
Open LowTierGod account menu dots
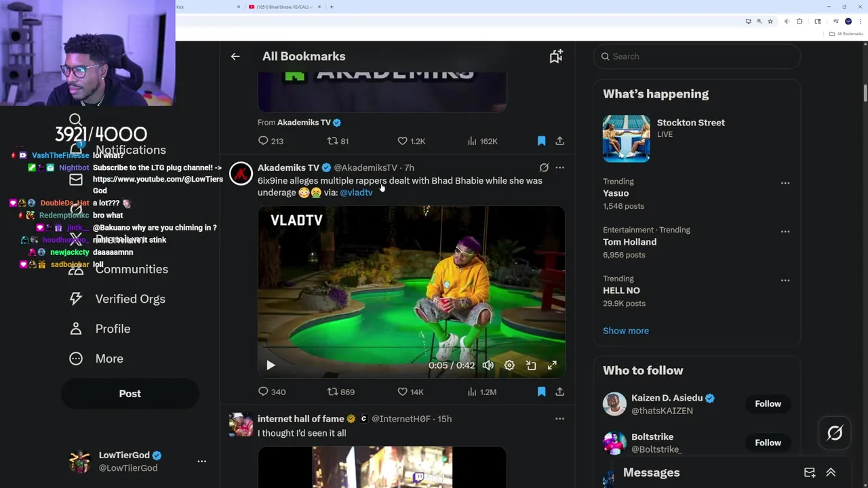tap(201, 462)
